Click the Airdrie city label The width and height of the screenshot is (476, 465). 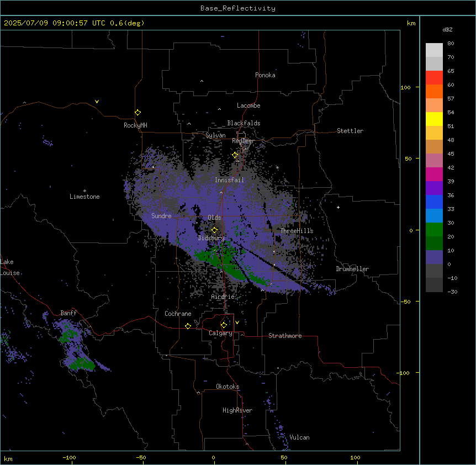click(x=223, y=297)
